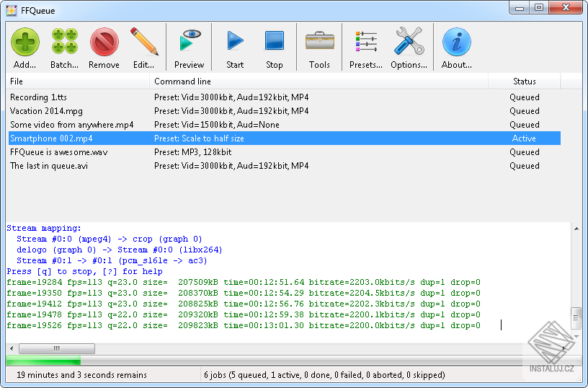Click the Add job green plus icon

click(25, 42)
